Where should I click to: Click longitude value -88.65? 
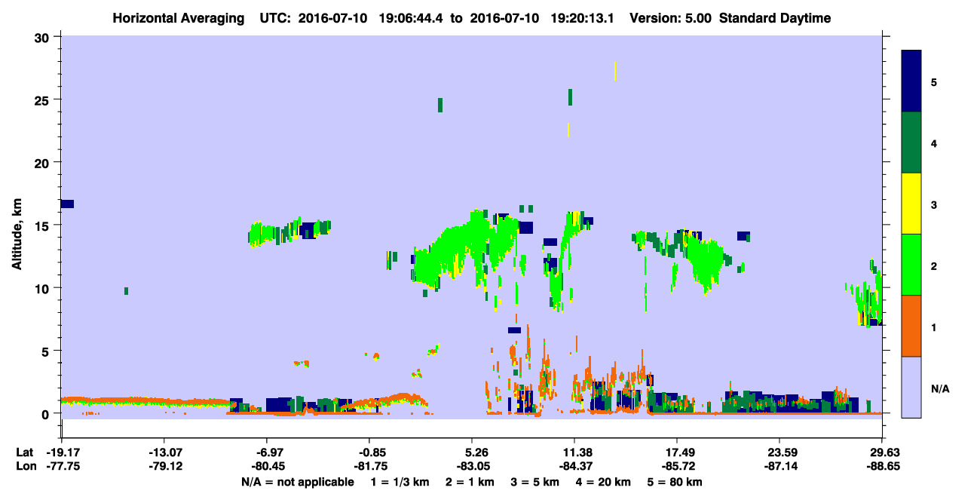882,467
